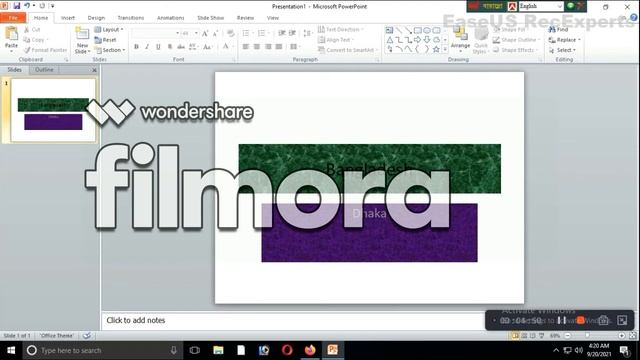
Task: Click Find in Editing group
Action: click(x=558, y=29)
